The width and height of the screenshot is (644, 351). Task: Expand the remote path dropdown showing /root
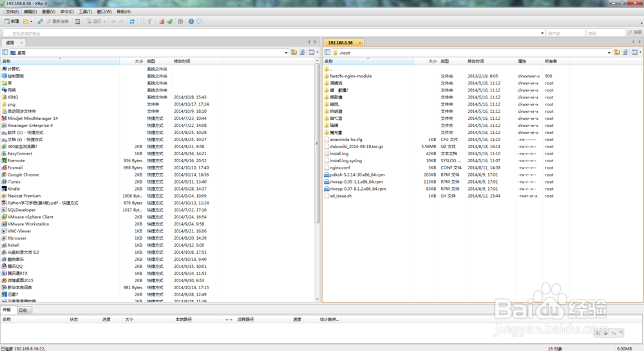[609, 53]
